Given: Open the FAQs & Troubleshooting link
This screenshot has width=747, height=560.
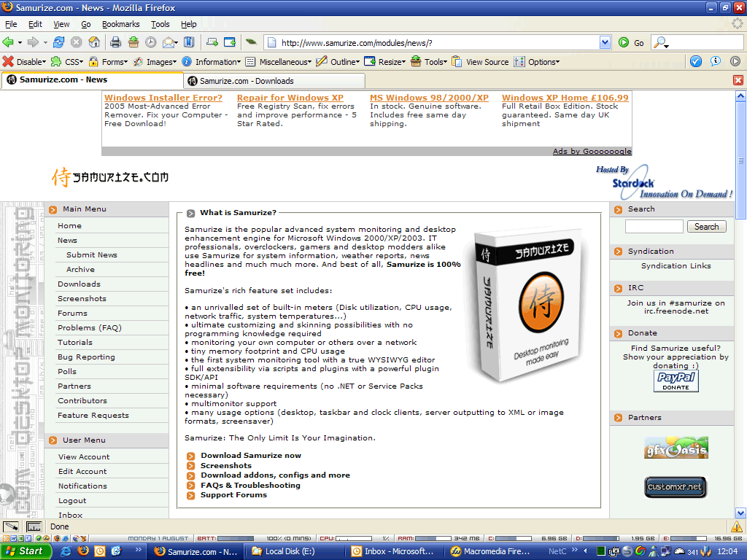Looking at the screenshot, I should (x=250, y=485).
